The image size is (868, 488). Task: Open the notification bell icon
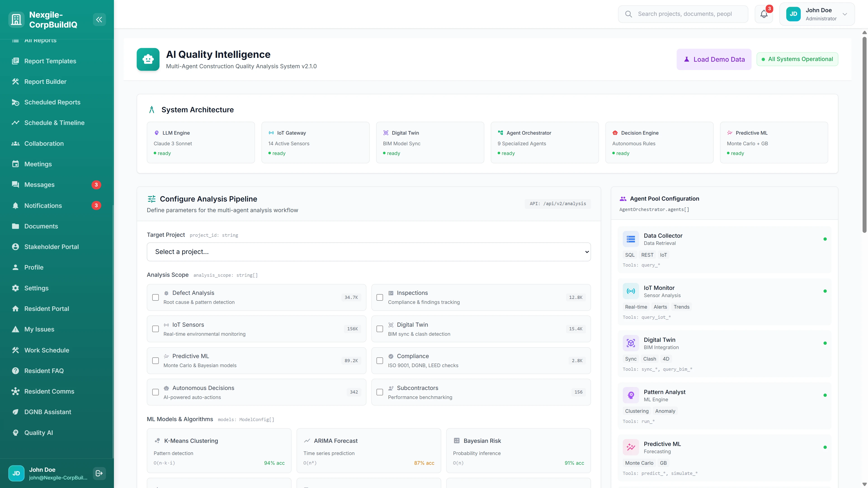pos(763,14)
